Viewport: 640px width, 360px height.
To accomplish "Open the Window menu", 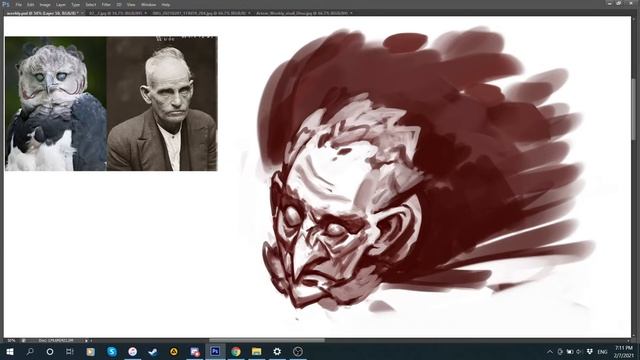I will pos(148,5).
